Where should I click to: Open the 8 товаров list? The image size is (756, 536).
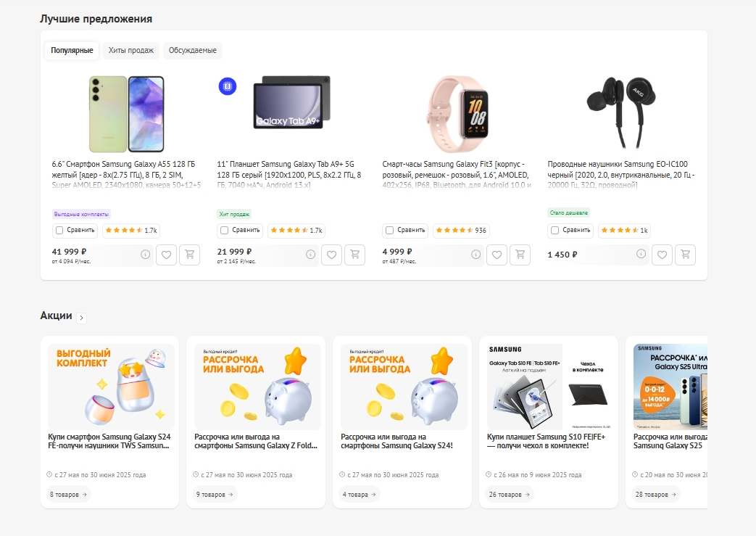point(68,495)
